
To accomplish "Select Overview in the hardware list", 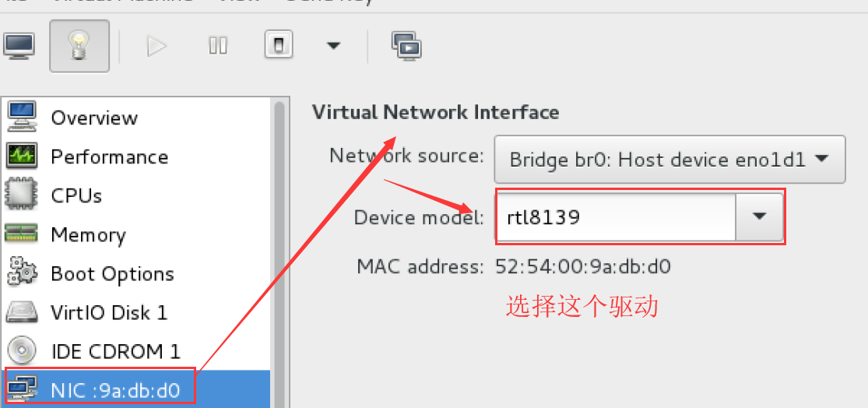I will tap(93, 118).
